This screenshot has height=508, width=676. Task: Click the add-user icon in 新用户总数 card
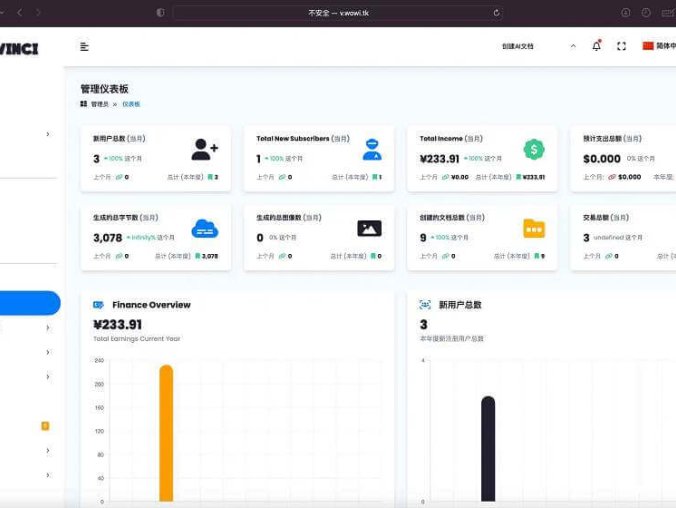(204, 150)
